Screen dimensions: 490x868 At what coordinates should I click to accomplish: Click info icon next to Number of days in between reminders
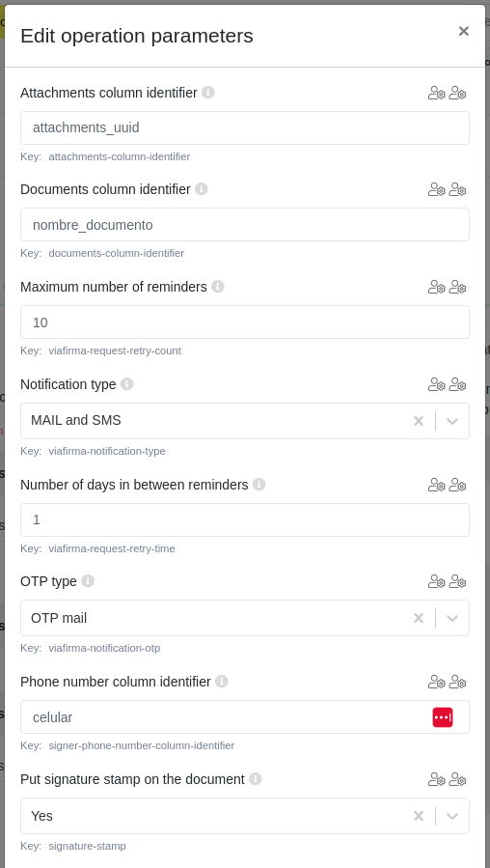259,485
